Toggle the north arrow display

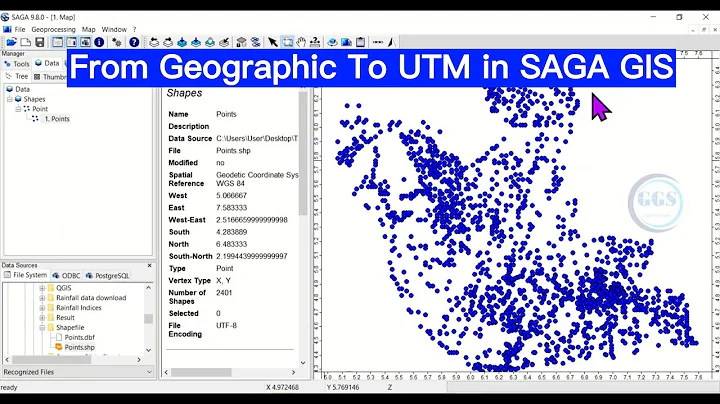pos(391,42)
